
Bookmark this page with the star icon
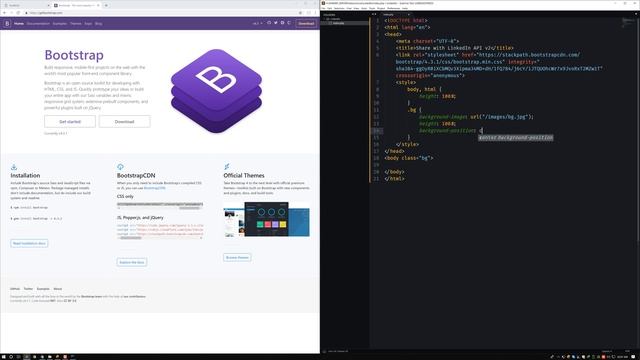(301, 13)
